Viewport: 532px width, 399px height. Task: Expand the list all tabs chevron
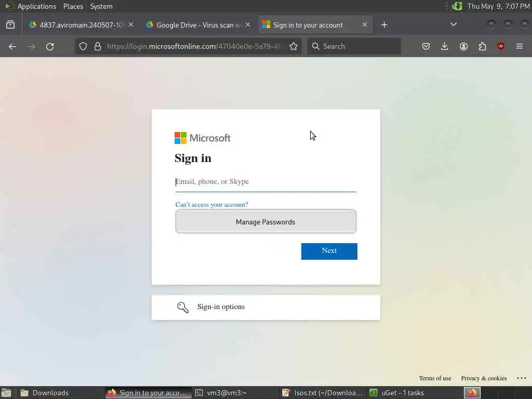(x=453, y=24)
